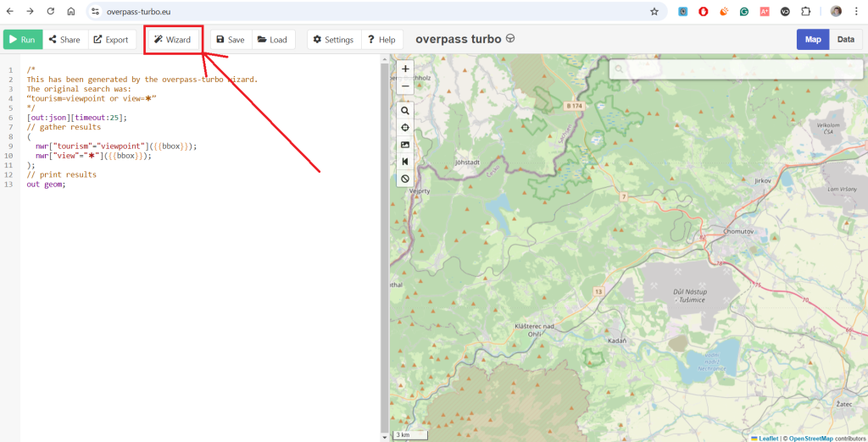Open overpass turbo Settings
Screen dimensions: 868x442
tap(334, 40)
